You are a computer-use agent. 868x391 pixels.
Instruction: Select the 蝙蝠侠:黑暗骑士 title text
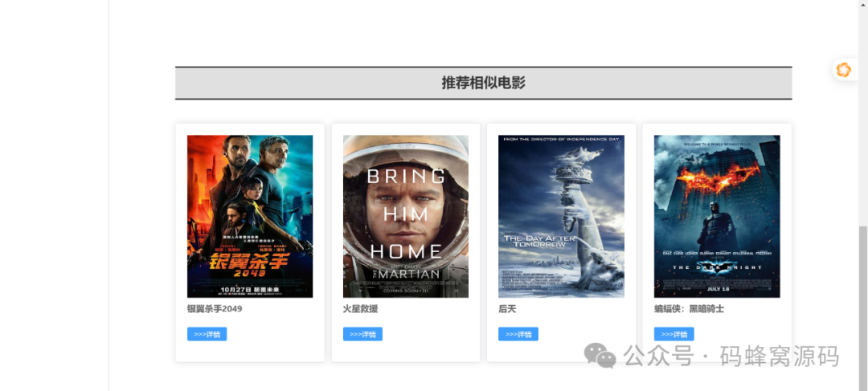pyautogui.click(x=690, y=308)
